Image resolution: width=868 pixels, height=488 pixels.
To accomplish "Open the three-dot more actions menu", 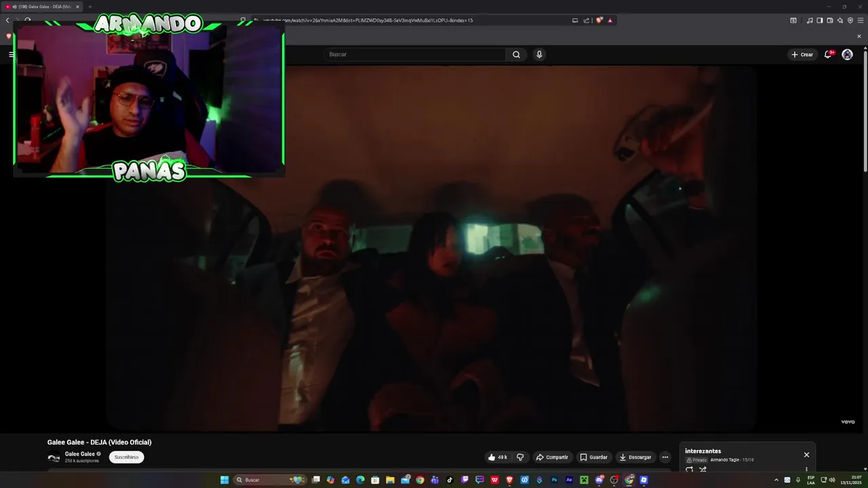I will point(665,457).
